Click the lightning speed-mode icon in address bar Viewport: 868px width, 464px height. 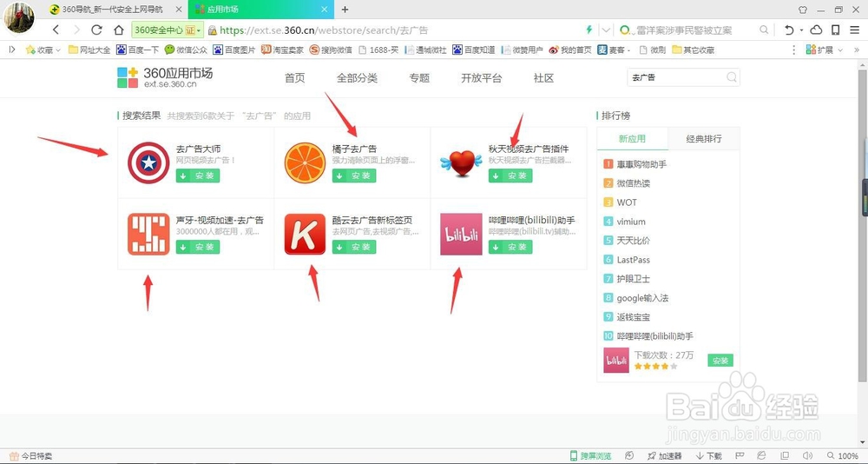coord(589,30)
